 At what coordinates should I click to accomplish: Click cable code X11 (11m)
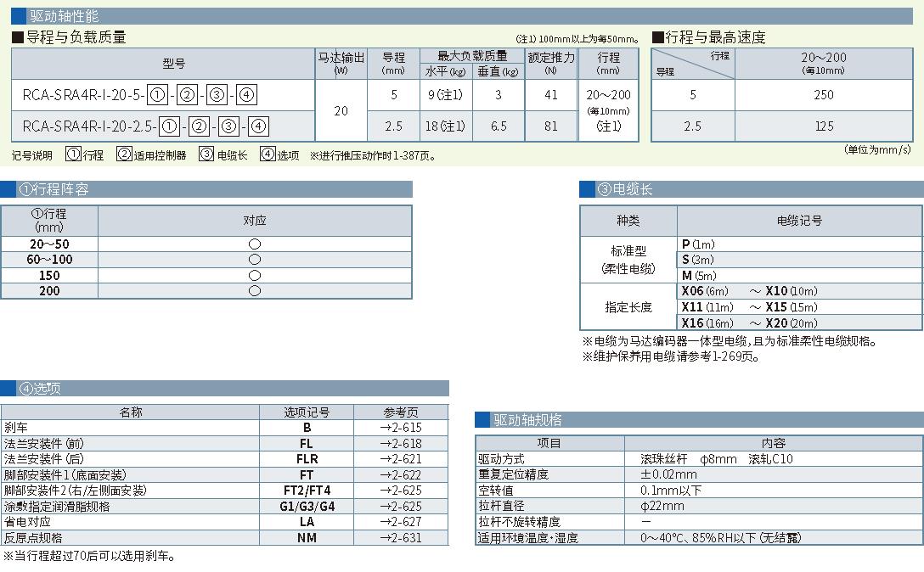coord(707,307)
